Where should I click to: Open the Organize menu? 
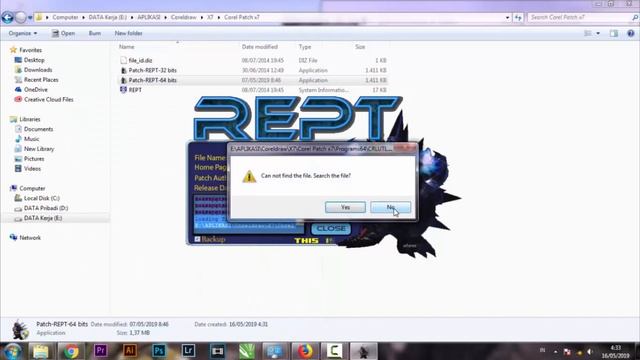pyautogui.click(x=23, y=33)
